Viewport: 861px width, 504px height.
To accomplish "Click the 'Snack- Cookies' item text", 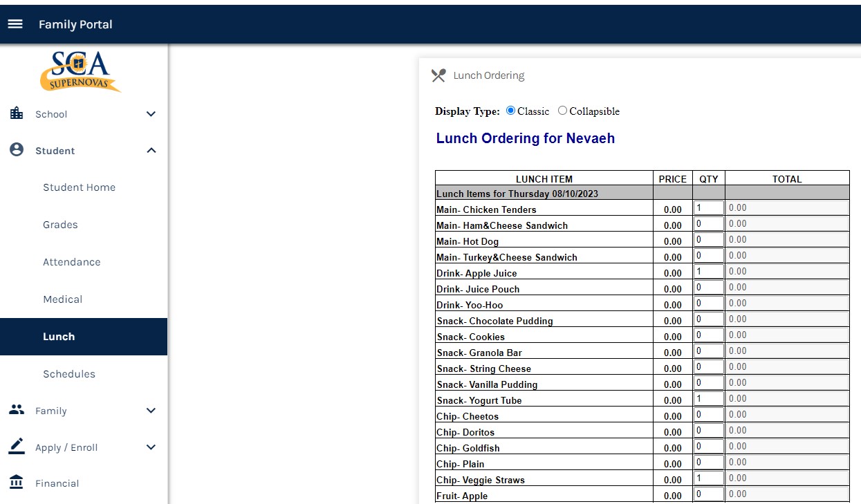I will pos(471,337).
